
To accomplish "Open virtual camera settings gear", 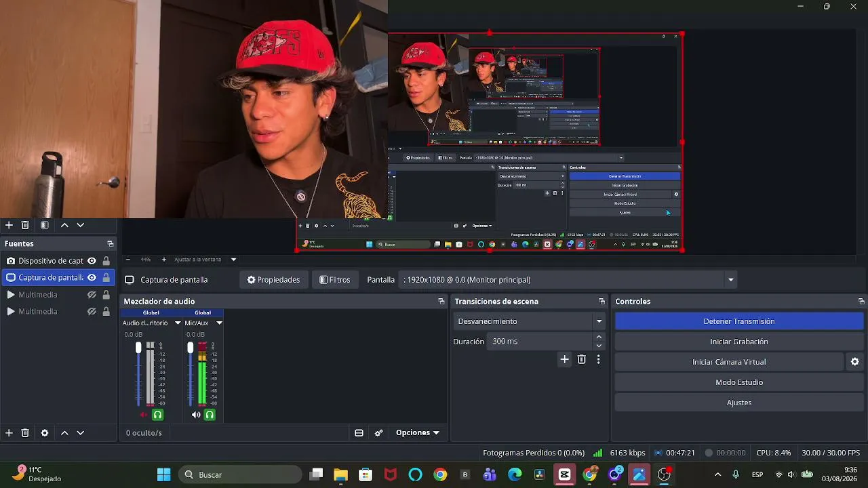I will (855, 362).
